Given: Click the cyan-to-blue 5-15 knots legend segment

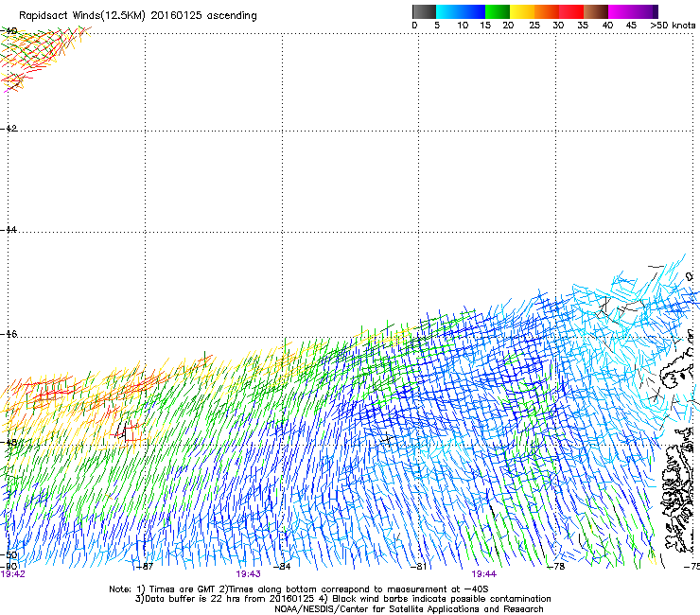Looking at the screenshot, I should coord(461,11).
